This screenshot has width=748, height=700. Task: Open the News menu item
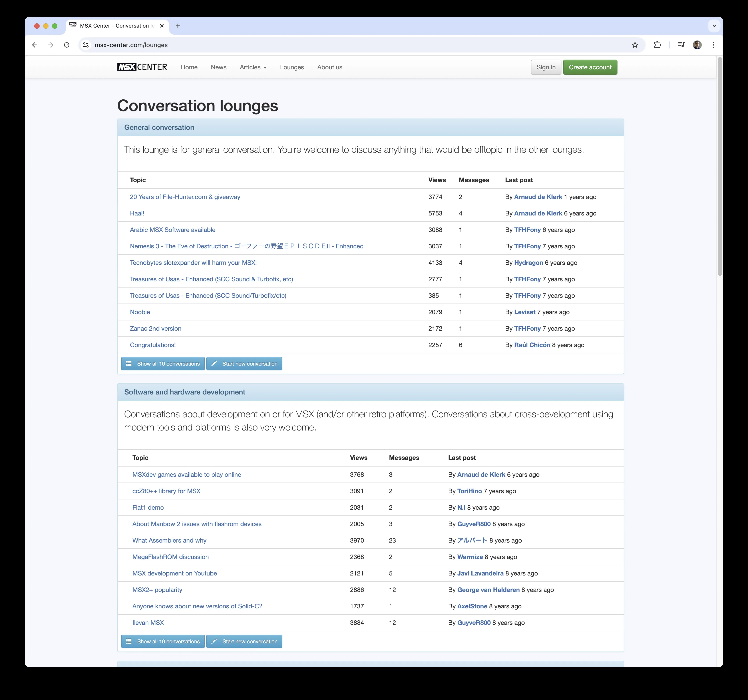coord(218,67)
